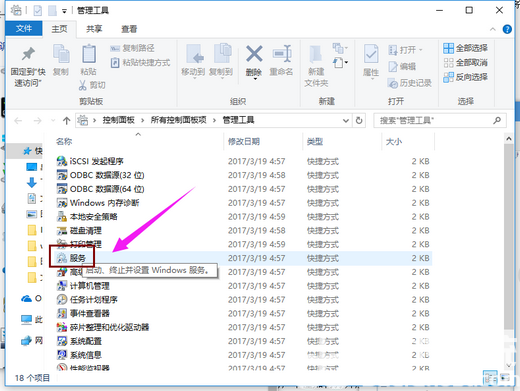Go forward with the right arrow
Viewport: 520px width, 391px height.
37,120
